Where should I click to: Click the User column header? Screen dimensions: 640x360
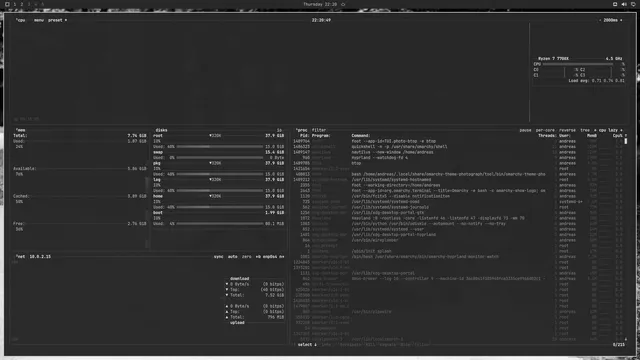564,136
